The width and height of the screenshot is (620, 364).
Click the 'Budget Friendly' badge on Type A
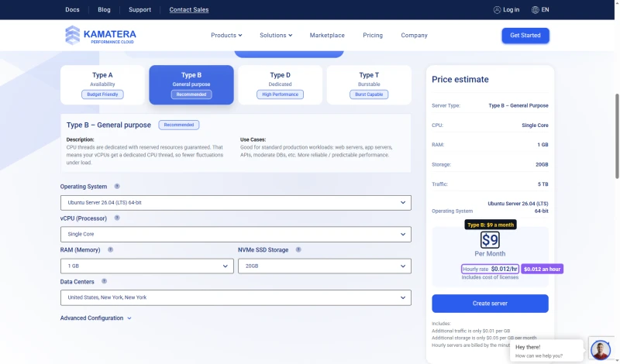[x=102, y=94]
